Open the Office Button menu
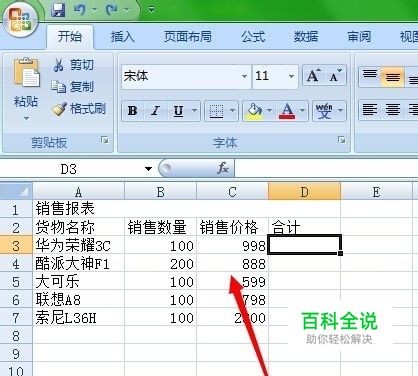The height and width of the screenshot is (376, 418). coord(20,19)
